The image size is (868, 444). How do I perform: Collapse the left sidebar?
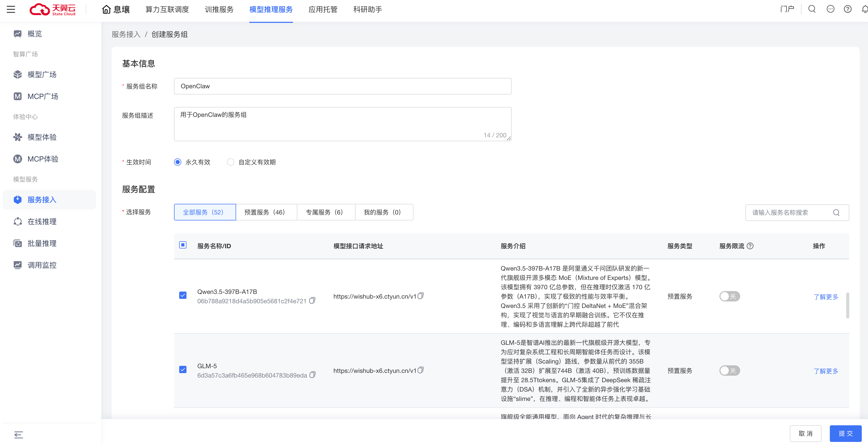[18, 435]
